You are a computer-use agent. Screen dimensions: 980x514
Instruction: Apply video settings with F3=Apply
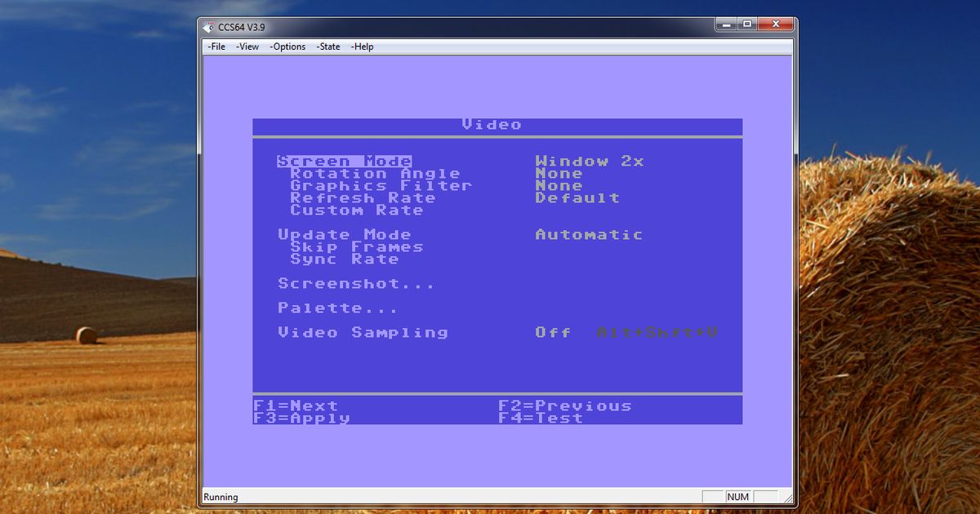pyautogui.click(x=301, y=418)
